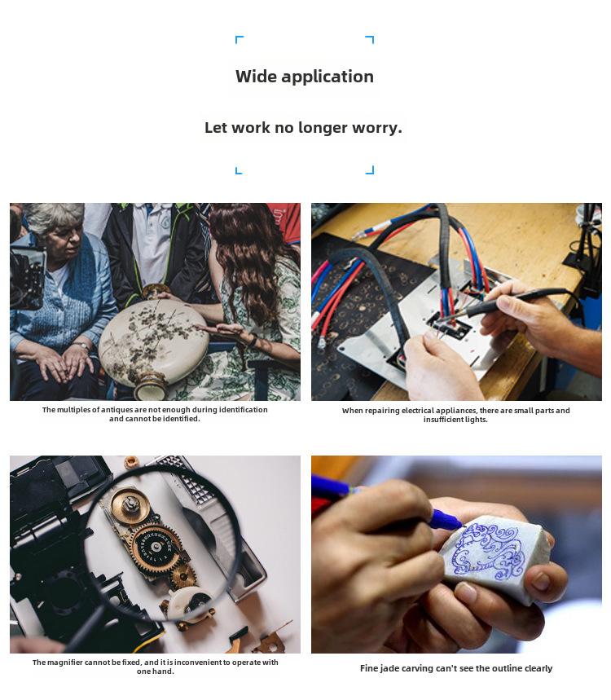Image resolution: width=611 pixels, height=700 pixels.
Task: Open the electrical appliance repair photo
Action: pos(456,302)
